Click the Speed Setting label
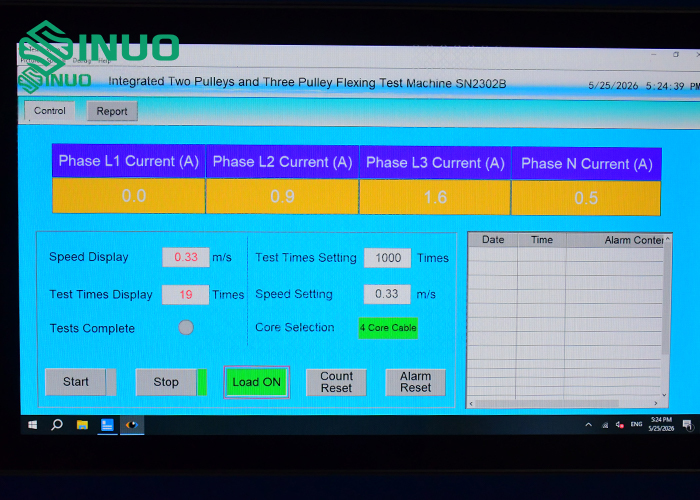Viewport: 700px width, 500px height. [294, 294]
